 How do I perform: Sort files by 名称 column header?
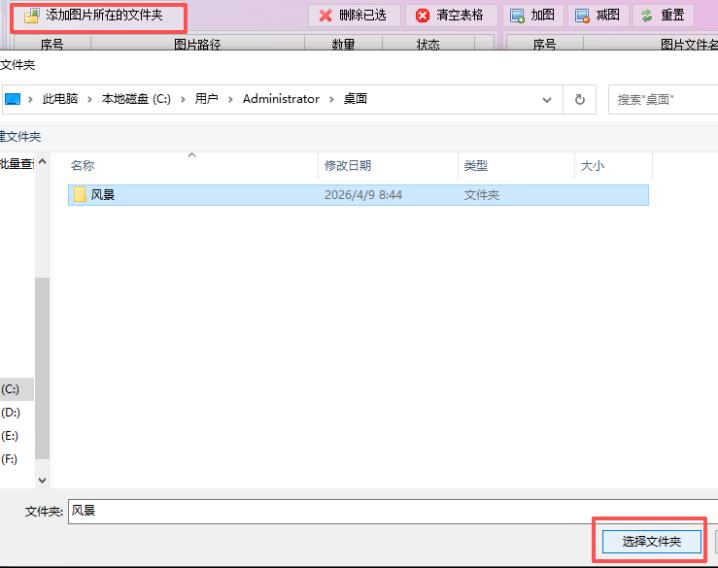83,166
